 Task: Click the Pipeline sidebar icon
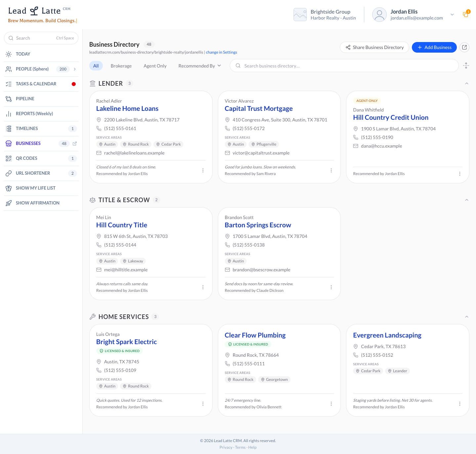pos(9,99)
